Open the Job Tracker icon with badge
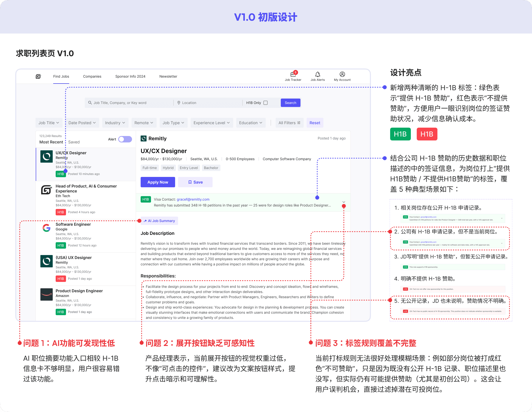Viewport: 532px width, 412px height. point(293,74)
